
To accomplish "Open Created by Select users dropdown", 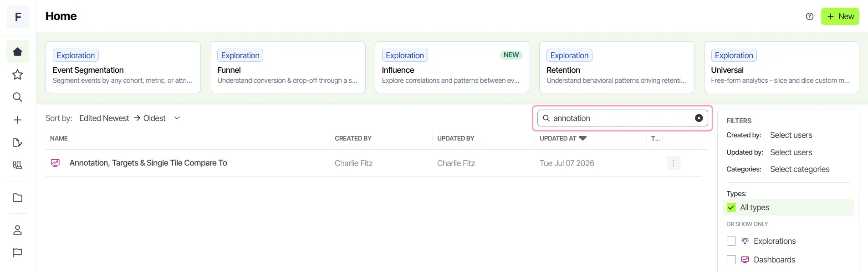I will pos(791,135).
